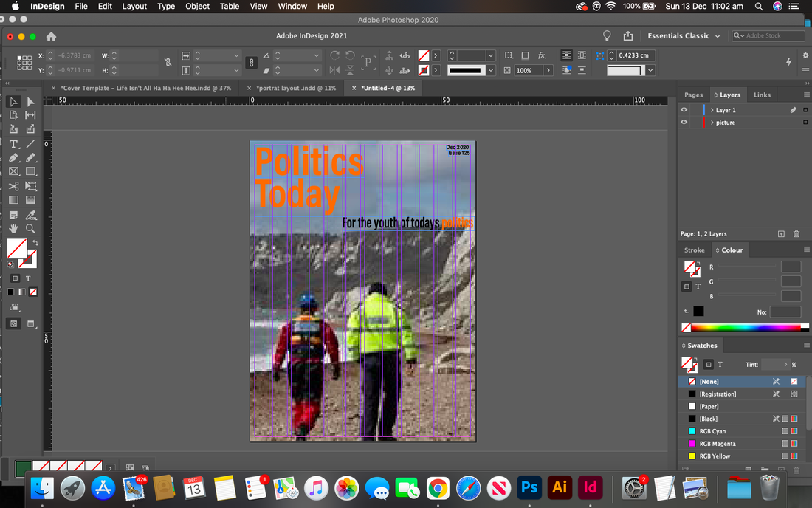Toggle formatting affects text in Swatches panel
This screenshot has width=812, height=508.
click(720, 365)
